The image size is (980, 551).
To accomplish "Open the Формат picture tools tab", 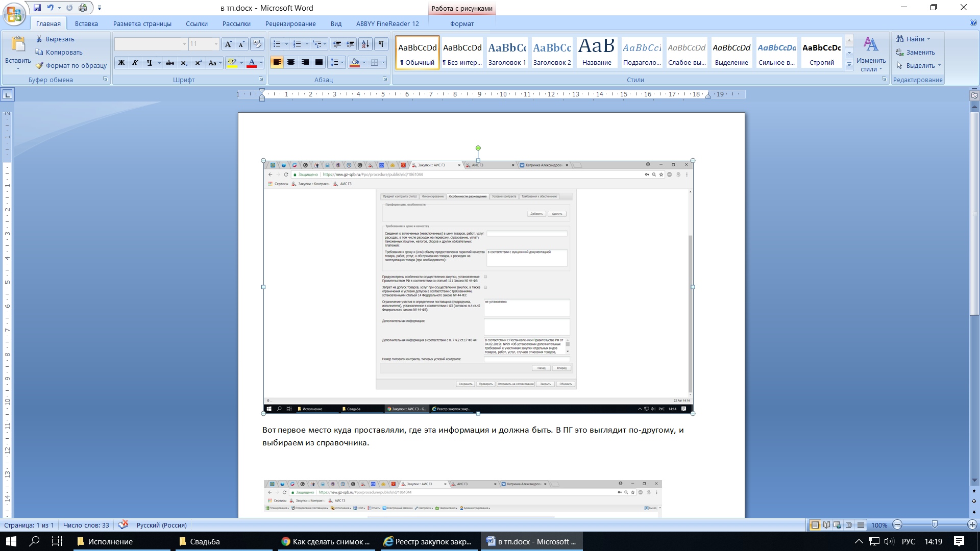I will coord(462,23).
